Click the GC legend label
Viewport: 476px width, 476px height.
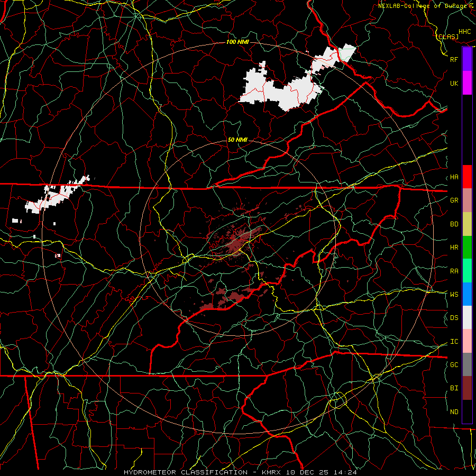(454, 364)
